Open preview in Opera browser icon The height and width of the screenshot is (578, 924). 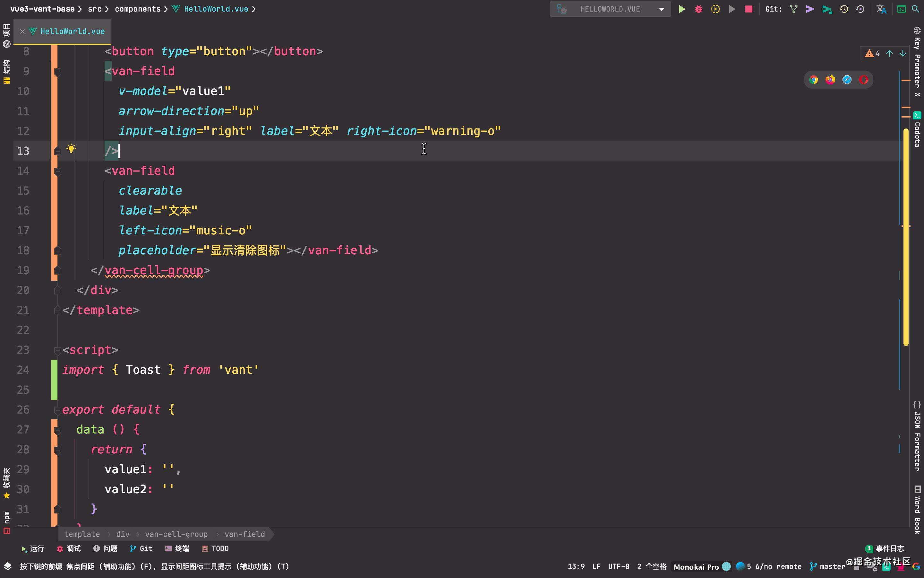click(x=864, y=80)
